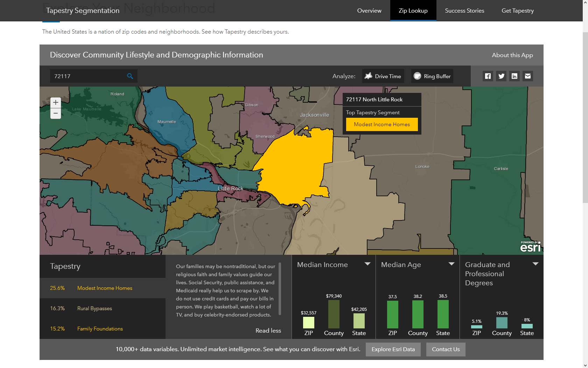Open the Median Age dropdown arrow
This screenshot has width=588, height=368.
tap(451, 264)
